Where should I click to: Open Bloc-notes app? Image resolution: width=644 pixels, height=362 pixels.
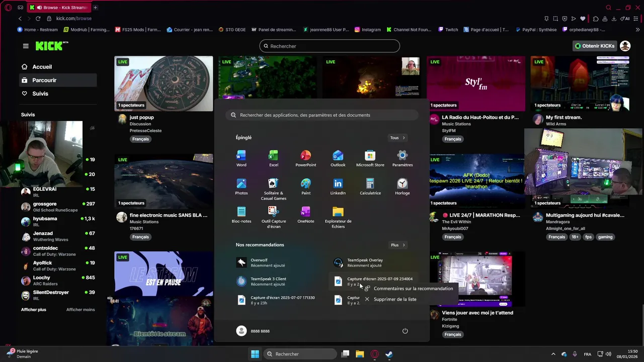pyautogui.click(x=242, y=215)
